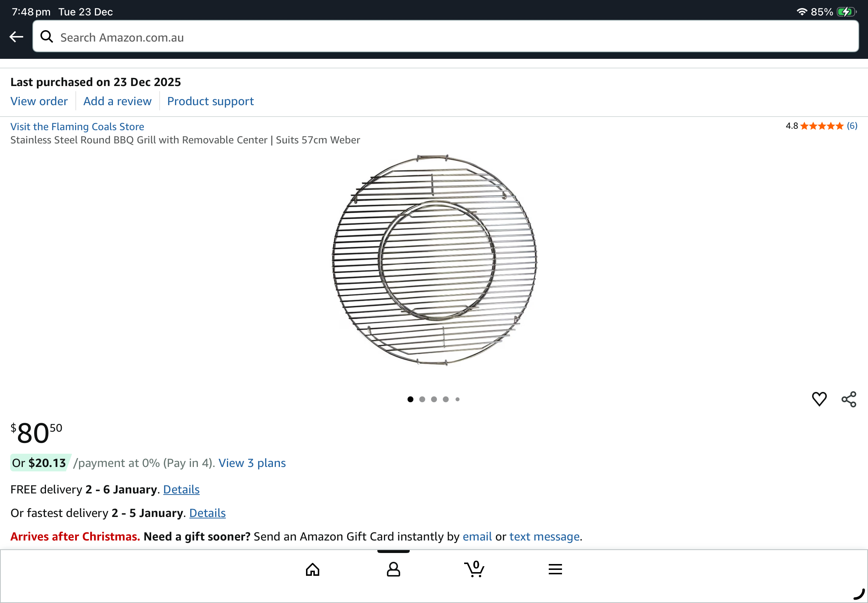This screenshot has width=868, height=603.
Task: Open fastest delivery Details link
Action: click(207, 513)
